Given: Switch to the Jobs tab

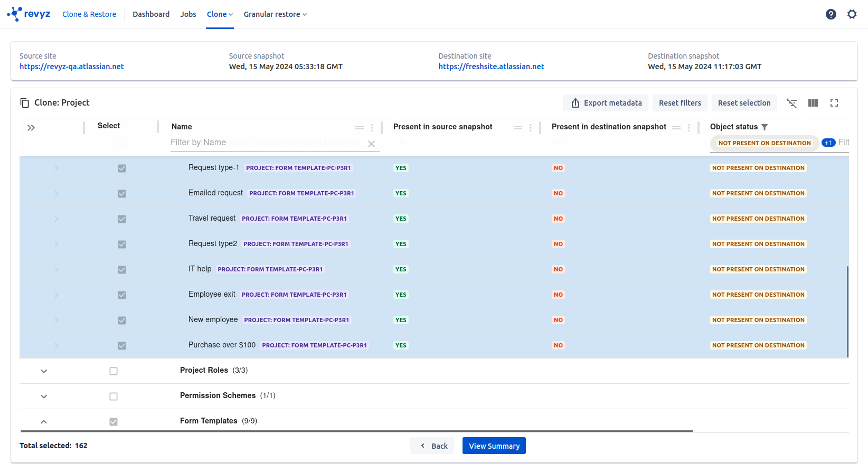Looking at the screenshot, I should coord(188,14).
